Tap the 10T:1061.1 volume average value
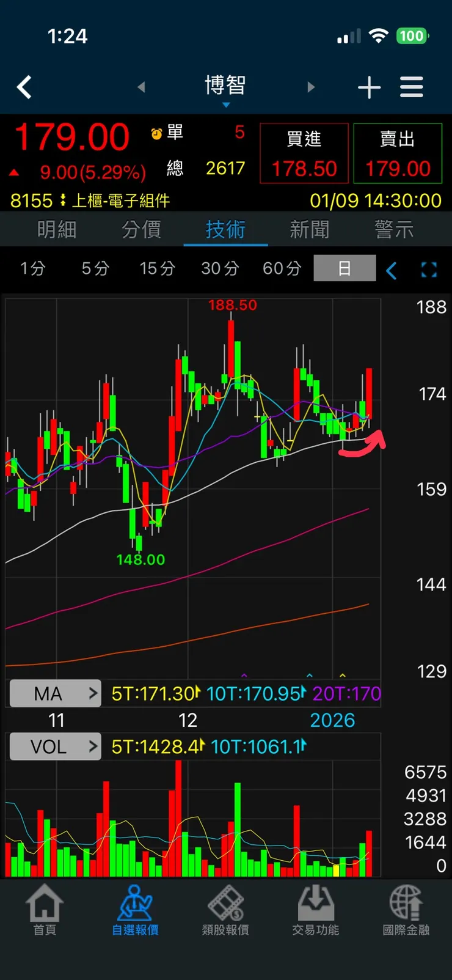This screenshot has height=980, width=452. (258, 746)
